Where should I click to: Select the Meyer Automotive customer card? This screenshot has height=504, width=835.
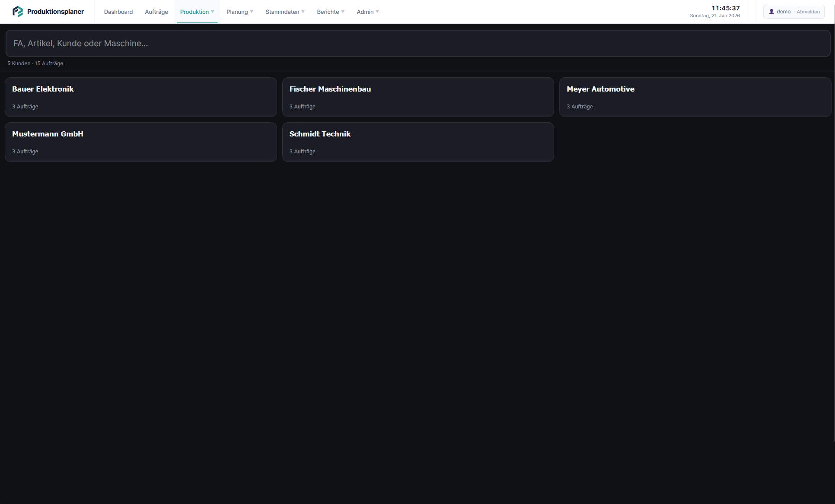point(695,97)
